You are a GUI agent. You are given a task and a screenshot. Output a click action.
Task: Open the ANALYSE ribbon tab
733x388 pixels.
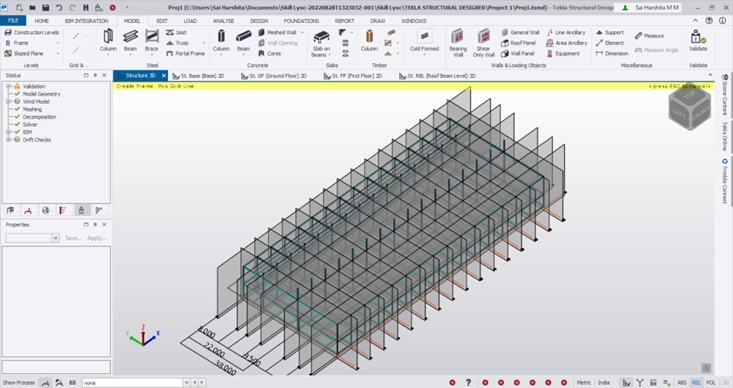(x=223, y=21)
